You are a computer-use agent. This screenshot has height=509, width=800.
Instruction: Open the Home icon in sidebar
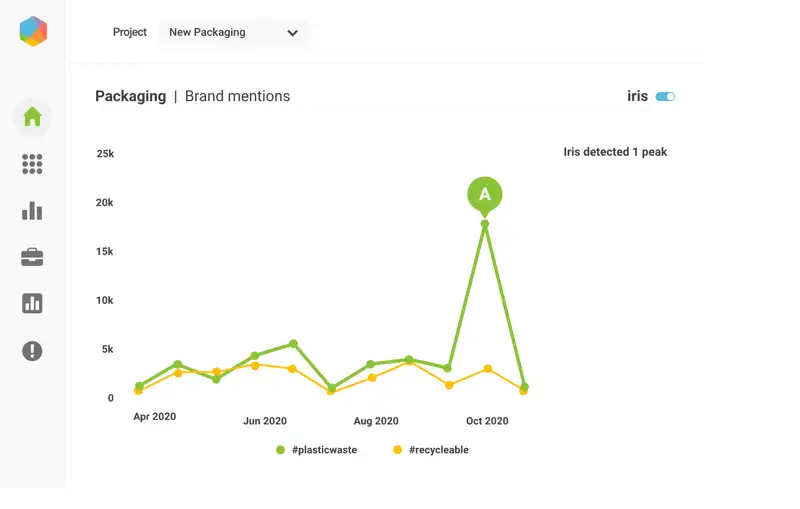[32, 117]
